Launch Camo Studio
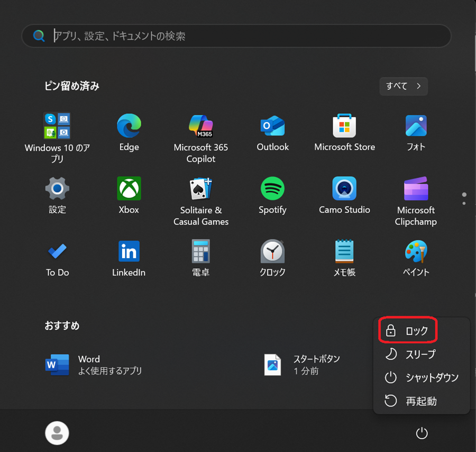476x452 pixels. click(x=344, y=188)
